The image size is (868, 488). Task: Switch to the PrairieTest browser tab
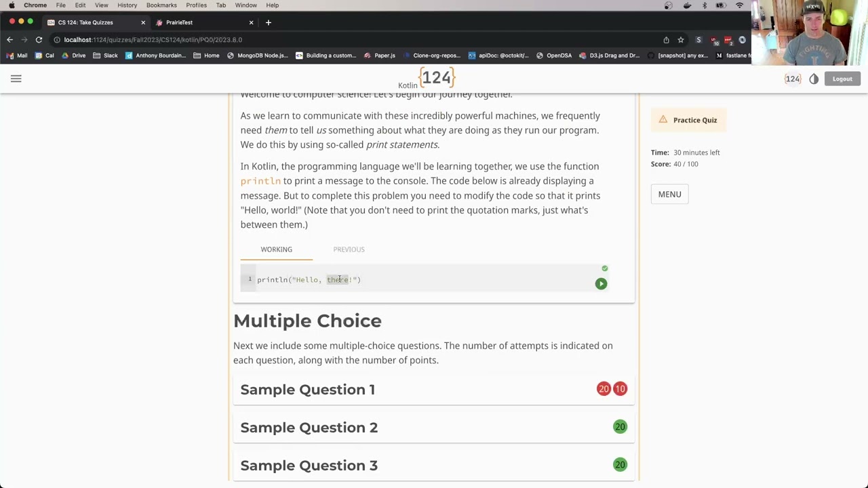click(x=203, y=22)
